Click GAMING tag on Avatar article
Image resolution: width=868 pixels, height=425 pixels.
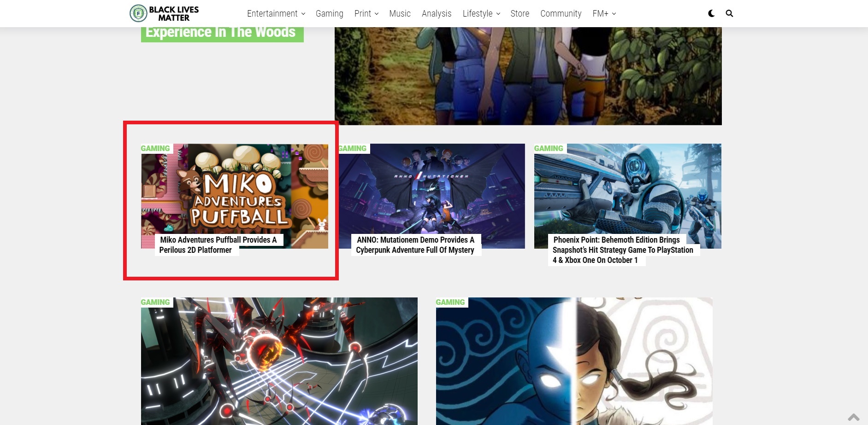(450, 302)
